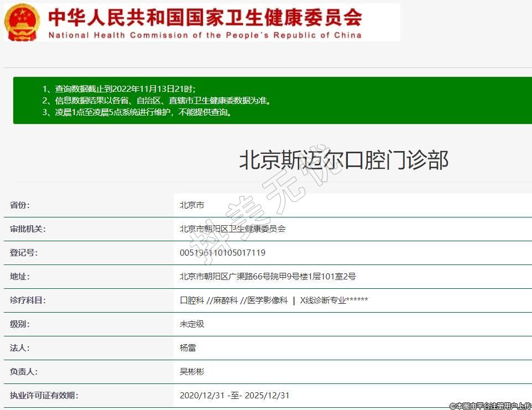This screenshot has height=410, width=532.
Task: Click the departments text starting with 口腔科
Action: [274, 300]
